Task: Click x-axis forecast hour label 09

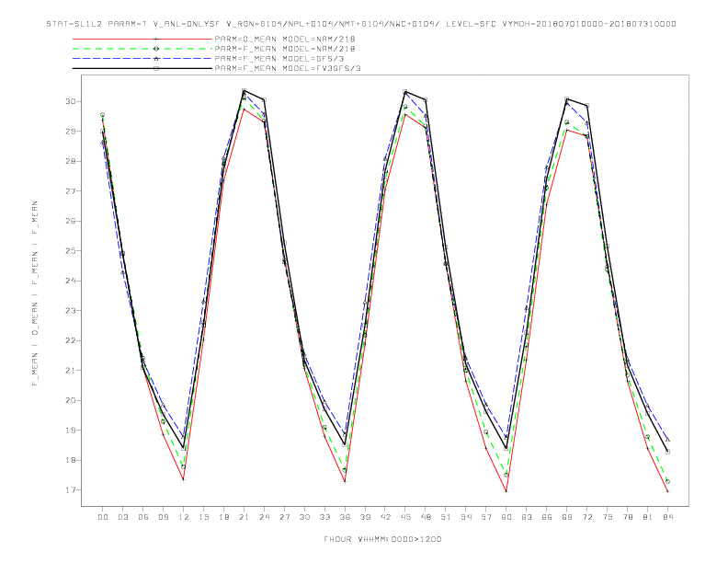Action: (x=164, y=517)
